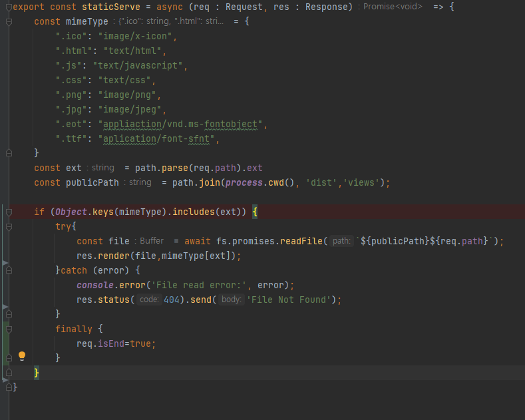525x420 pixels.
Task: Click the misspelled appliaction/vnd.ms-fontobject string
Action: pyautogui.click(x=180, y=124)
